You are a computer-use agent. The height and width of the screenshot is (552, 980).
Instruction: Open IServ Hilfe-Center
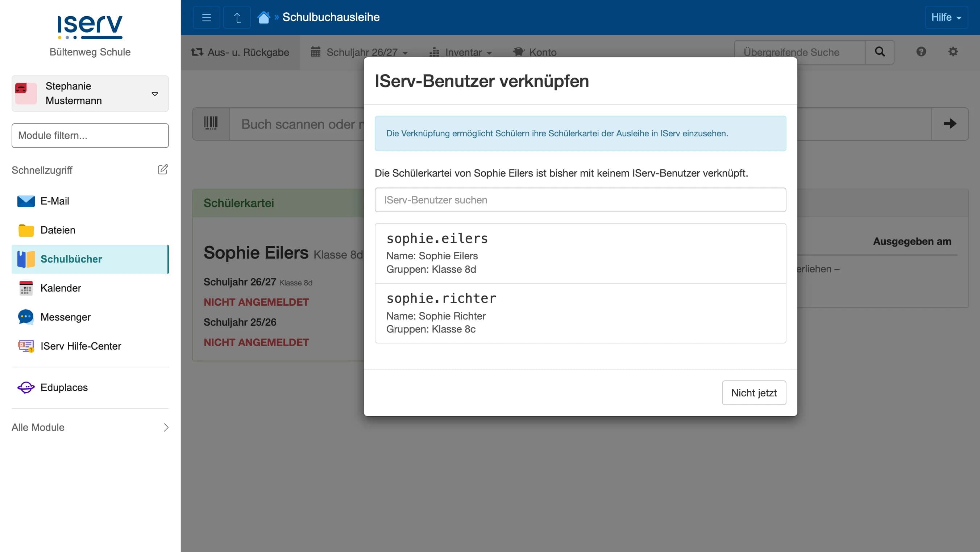click(90, 346)
